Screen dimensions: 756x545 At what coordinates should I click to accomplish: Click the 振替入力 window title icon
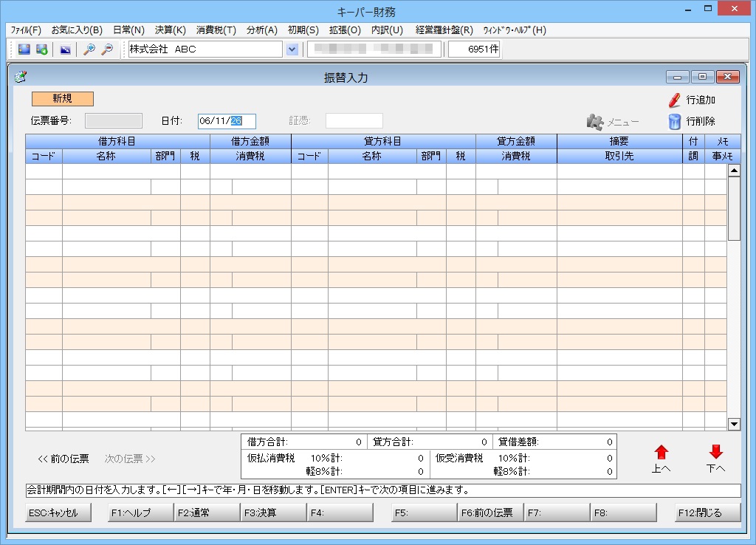coord(20,77)
